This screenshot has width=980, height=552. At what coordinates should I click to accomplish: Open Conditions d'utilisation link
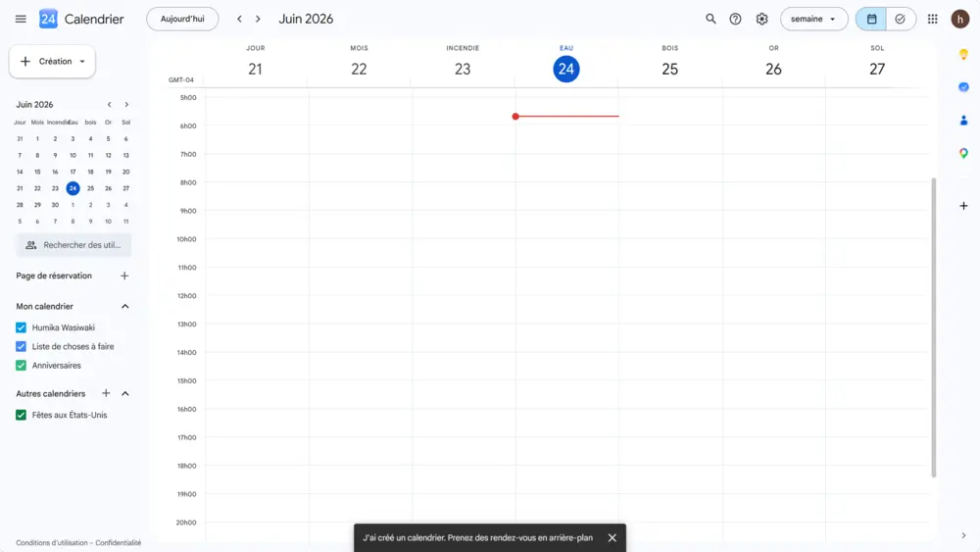(52, 542)
